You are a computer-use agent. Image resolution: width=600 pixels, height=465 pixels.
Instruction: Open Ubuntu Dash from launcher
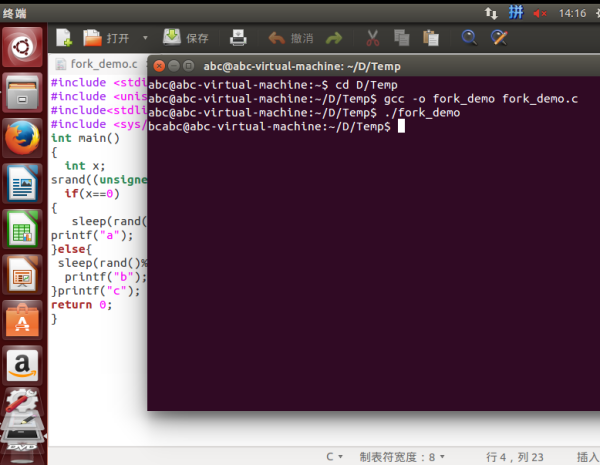(22, 47)
